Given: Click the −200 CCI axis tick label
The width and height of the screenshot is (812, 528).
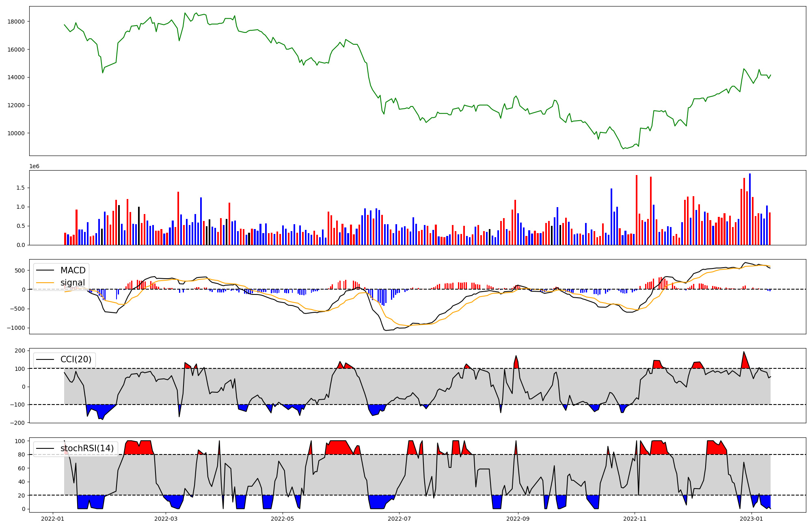Looking at the screenshot, I should coord(18,423).
